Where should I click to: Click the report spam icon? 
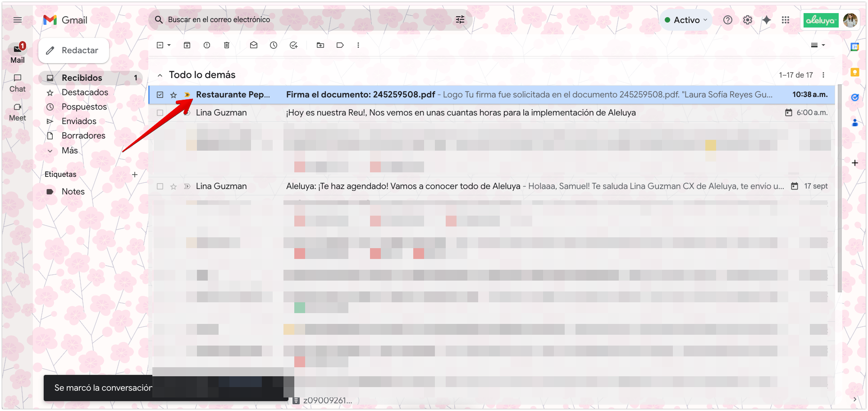tap(207, 45)
